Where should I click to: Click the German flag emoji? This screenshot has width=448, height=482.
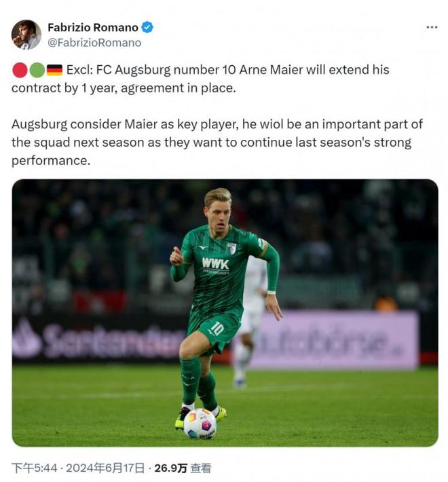54,70
